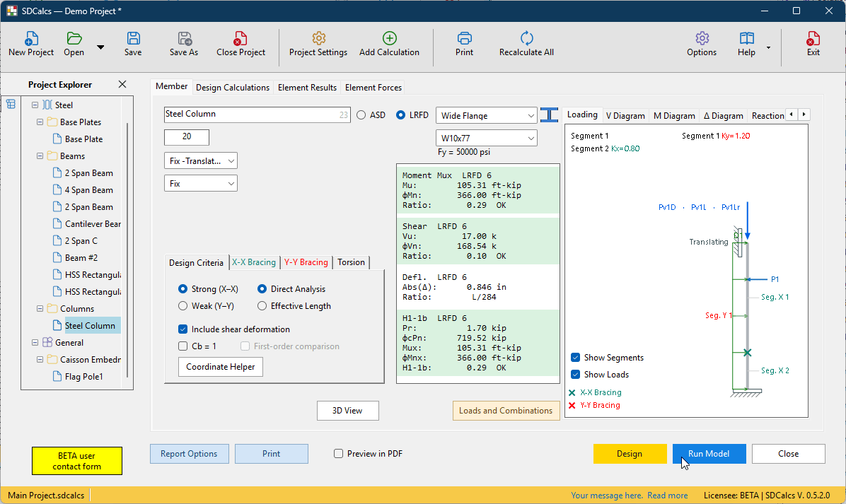
Task: Click the Add Calculation plus icon
Action: click(x=390, y=38)
